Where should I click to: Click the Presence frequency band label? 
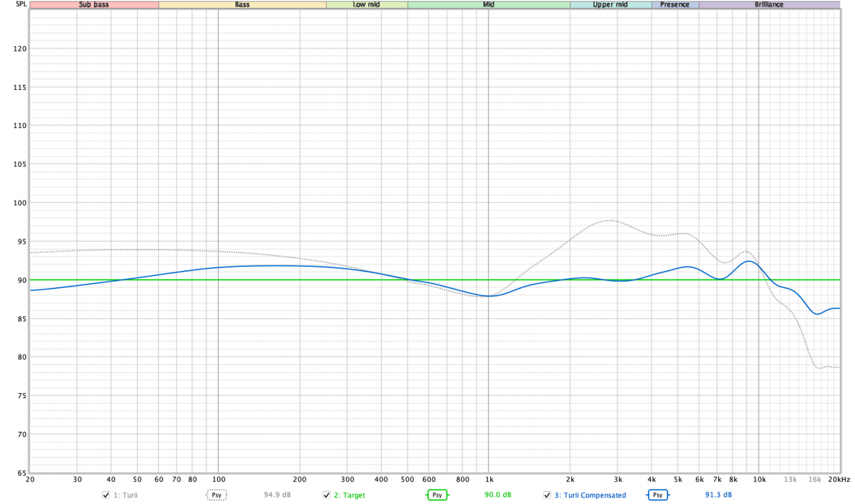click(x=675, y=5)
